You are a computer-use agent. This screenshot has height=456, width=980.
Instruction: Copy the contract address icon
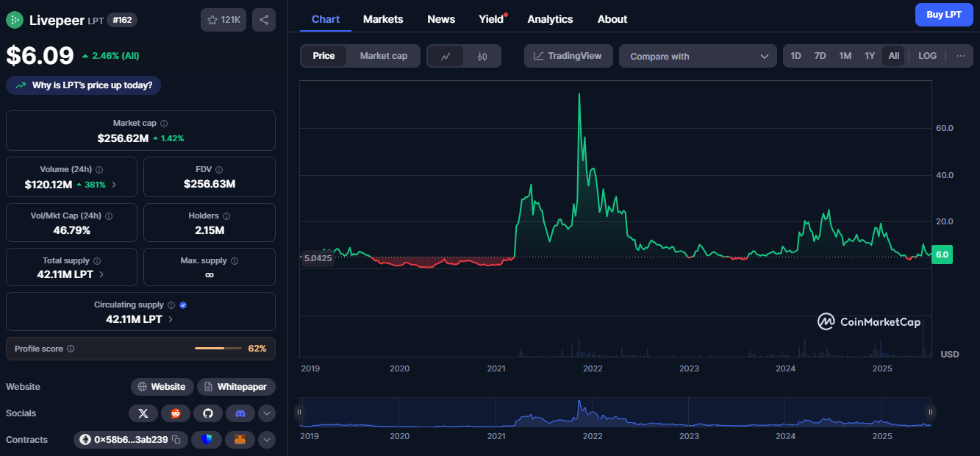coord(175,439)
